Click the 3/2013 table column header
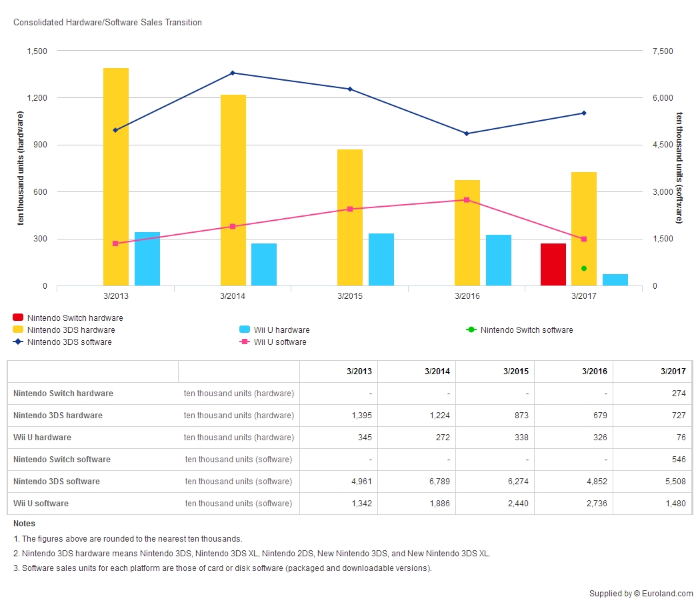Viewport: 700px width, 605px height. [339, 372]
